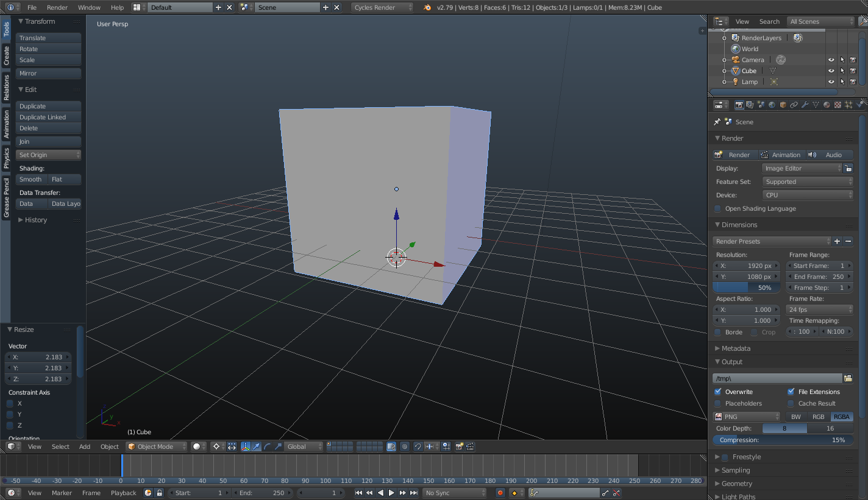Viewport: 868px width, 500px height.
Task: Enable the Placeholders checkbox
Action: click(x=717, y=403)
